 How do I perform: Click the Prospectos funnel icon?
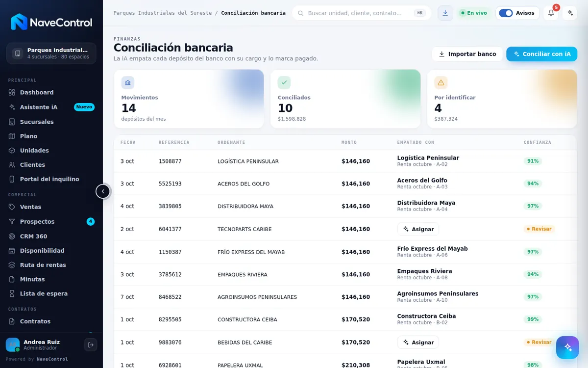point(12,222)
